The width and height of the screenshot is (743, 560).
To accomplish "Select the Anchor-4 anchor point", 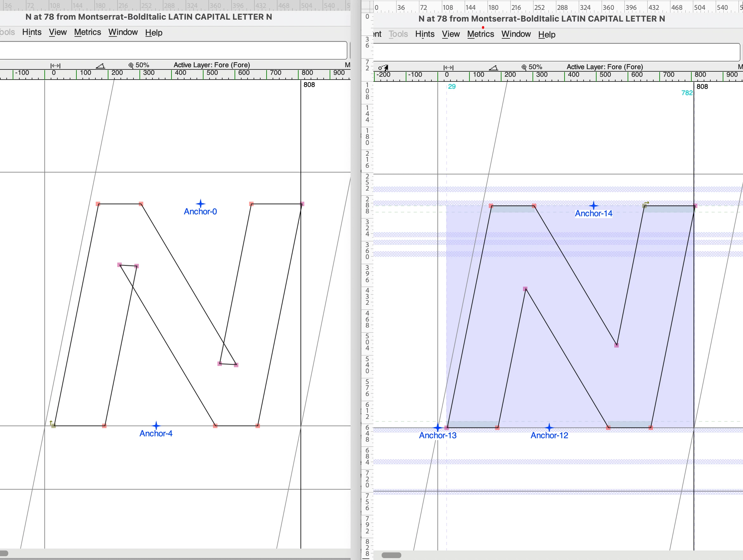I will pos(156,426).
